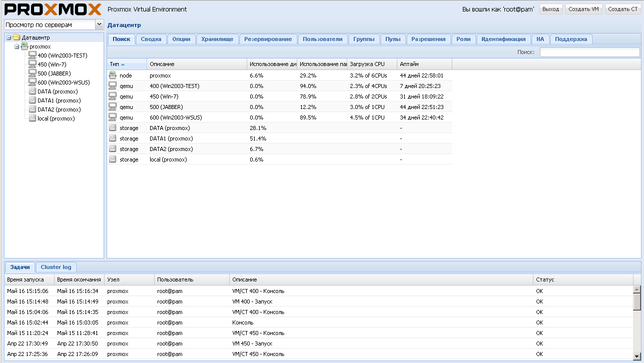Open the Разрешения tab
644x363 pixels.
pyautogui.click(x=428, y=39)
